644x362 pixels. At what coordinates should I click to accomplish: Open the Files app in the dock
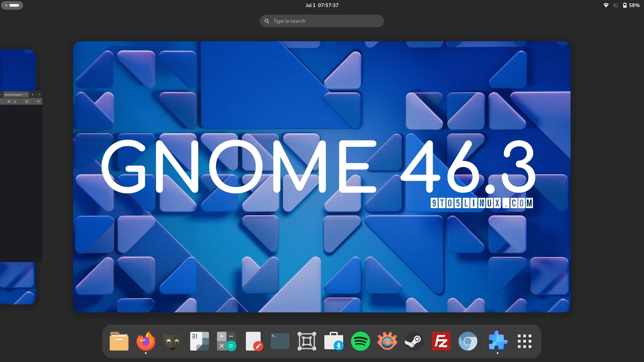(x=119, y=341)
